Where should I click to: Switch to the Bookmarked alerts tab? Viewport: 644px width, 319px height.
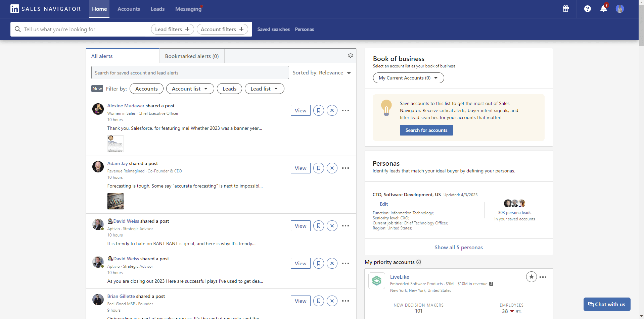(x=191, y=56)
